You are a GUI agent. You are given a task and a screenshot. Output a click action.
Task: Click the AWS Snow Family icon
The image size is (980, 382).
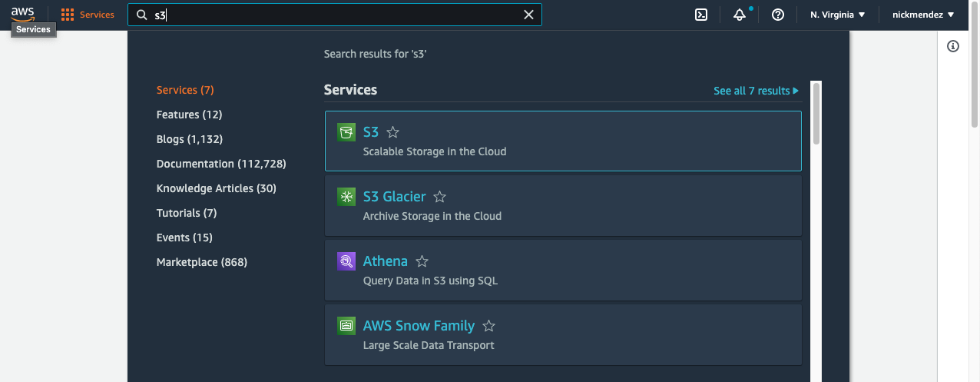tap(346, 326)
